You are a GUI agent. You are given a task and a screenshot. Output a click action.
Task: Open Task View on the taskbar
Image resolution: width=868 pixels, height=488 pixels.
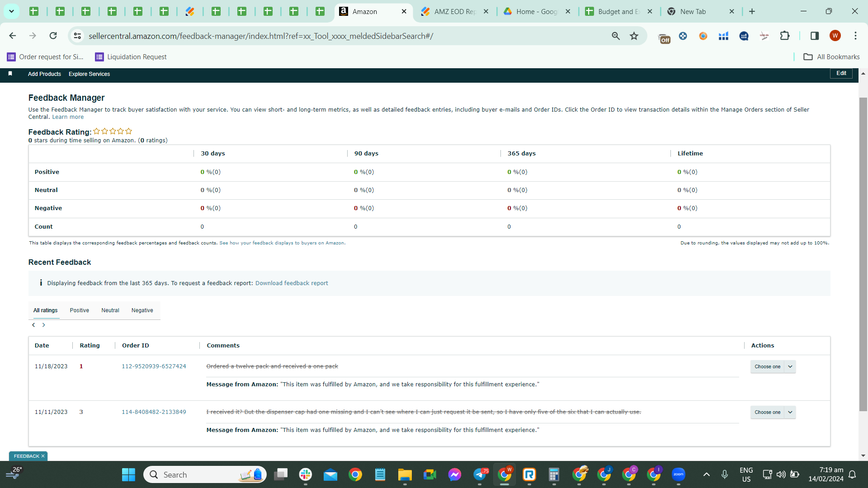pos(281,474)
